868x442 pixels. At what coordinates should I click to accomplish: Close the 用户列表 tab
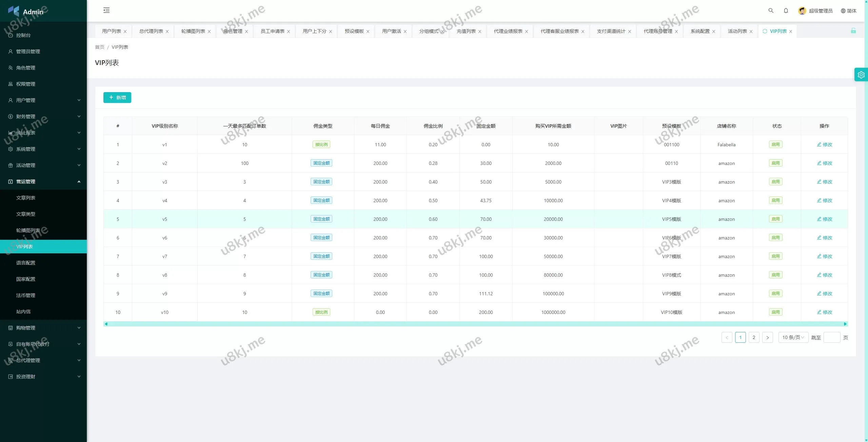[125, 31]
